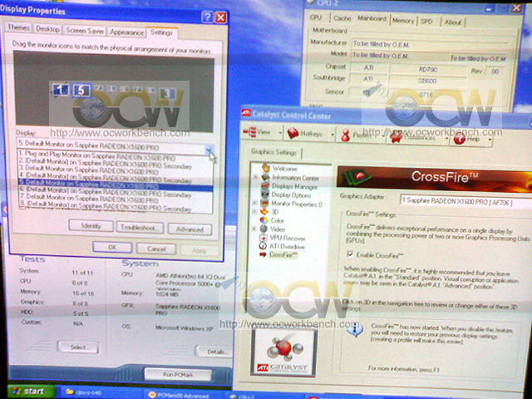Open the Hotkeys dropdown arrow
Image resolution: width=532 pixels, height=399 pixels.
click(332, 135)
